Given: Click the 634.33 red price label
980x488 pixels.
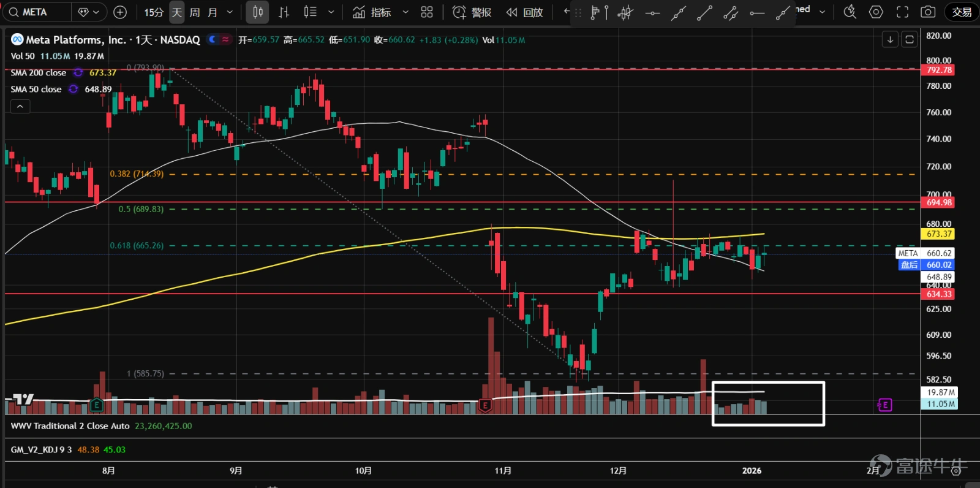Looking at the screenshot, I should (938, 294).
